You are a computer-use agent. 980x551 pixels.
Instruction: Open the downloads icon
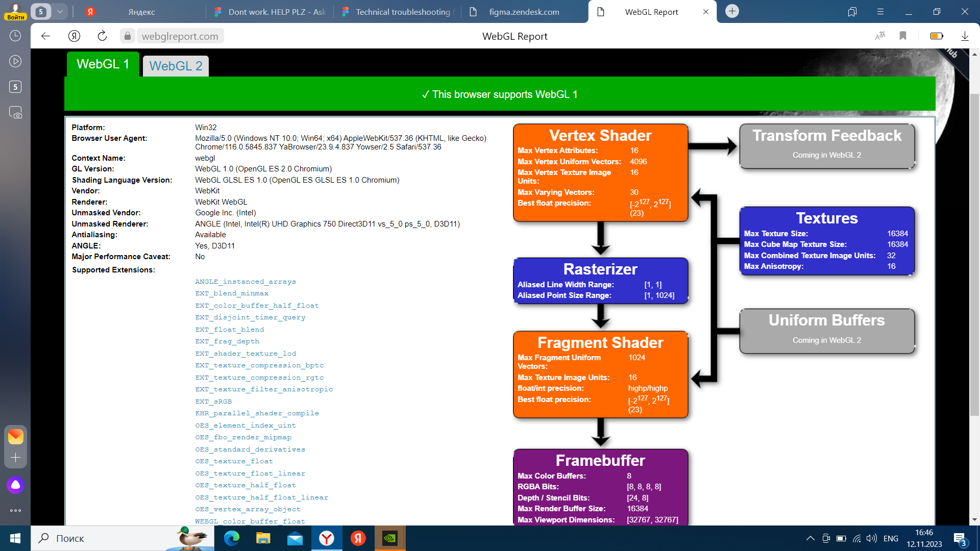click(x=965, y=36)
